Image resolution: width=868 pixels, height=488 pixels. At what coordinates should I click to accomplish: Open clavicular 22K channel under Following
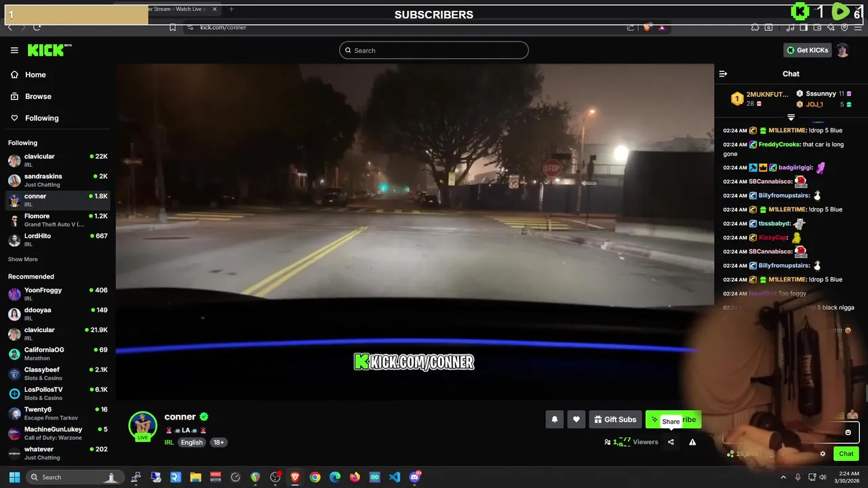[x=58, y=160]
